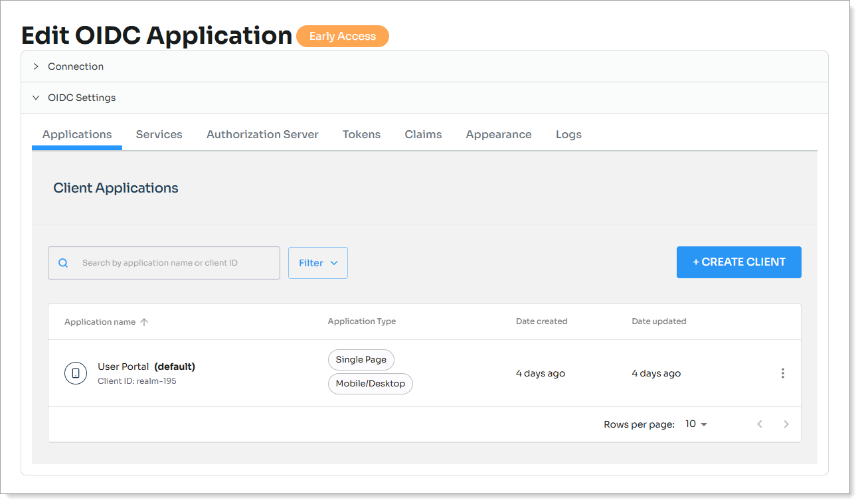
Task: Click the Single Page type chip
Action: click(x=361, y=360)
